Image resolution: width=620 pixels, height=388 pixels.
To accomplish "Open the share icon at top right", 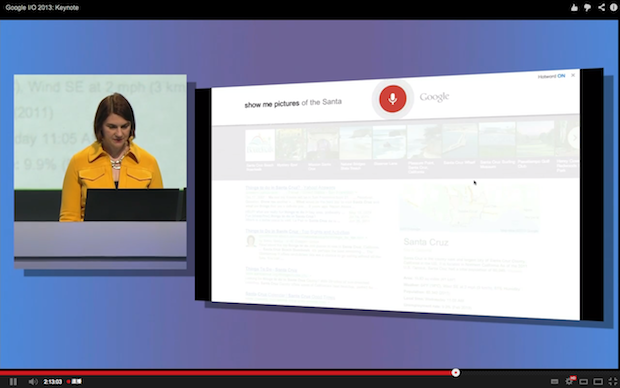I will click(601, 7).
